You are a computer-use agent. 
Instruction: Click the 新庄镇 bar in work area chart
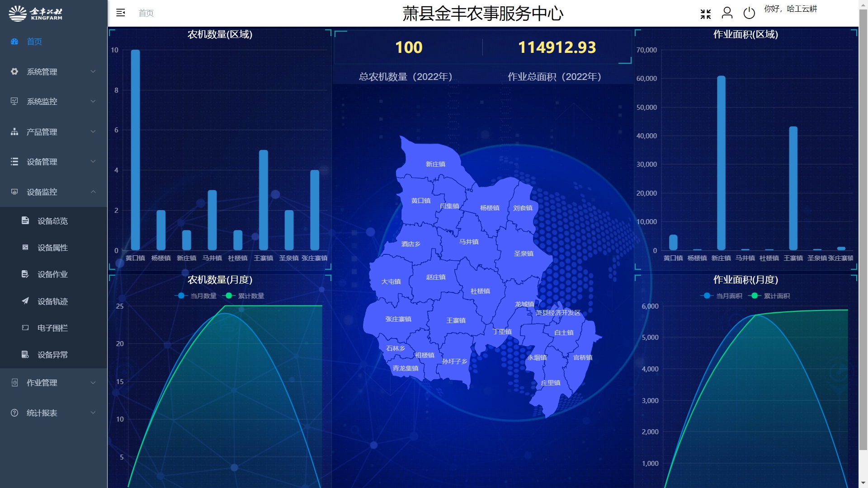tap(721, 163)
